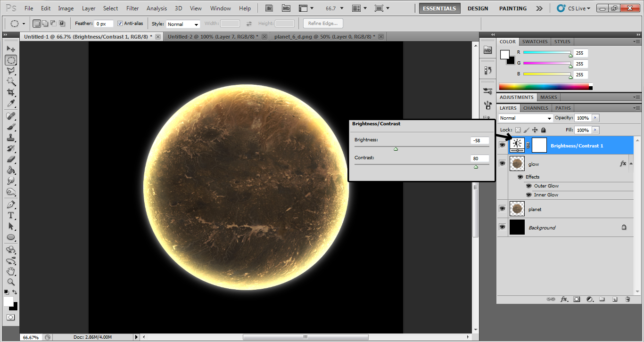This screenshot has height=342, width=644.
Task: Open the layer blending mode dropdown
Action: click(x=525, y=118)
